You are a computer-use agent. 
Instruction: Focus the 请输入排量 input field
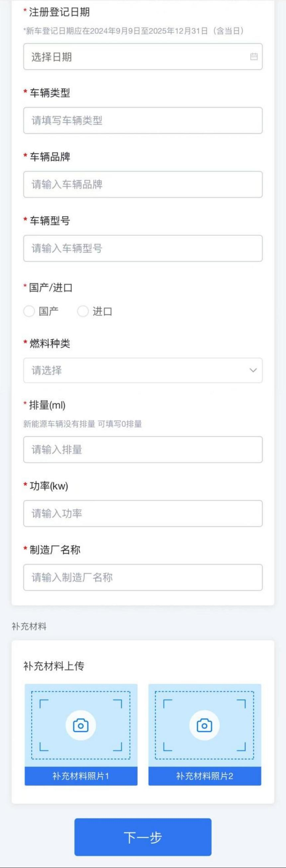(x=143, y=450)
